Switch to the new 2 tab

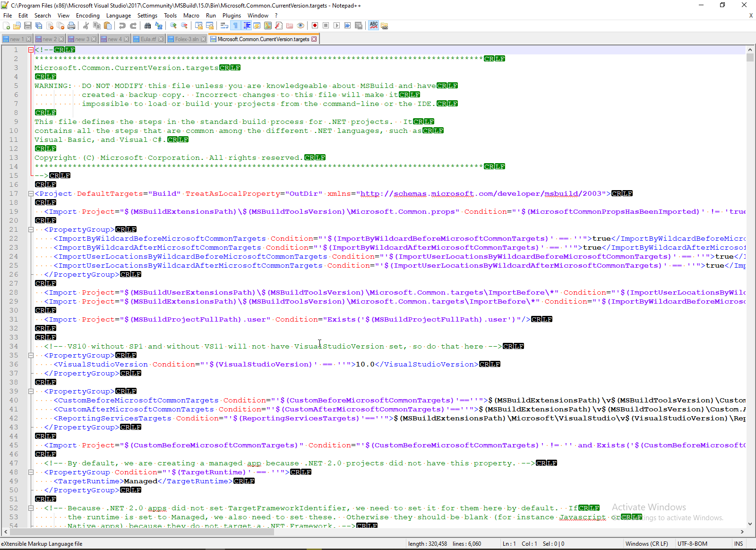(x=49, y=39)
